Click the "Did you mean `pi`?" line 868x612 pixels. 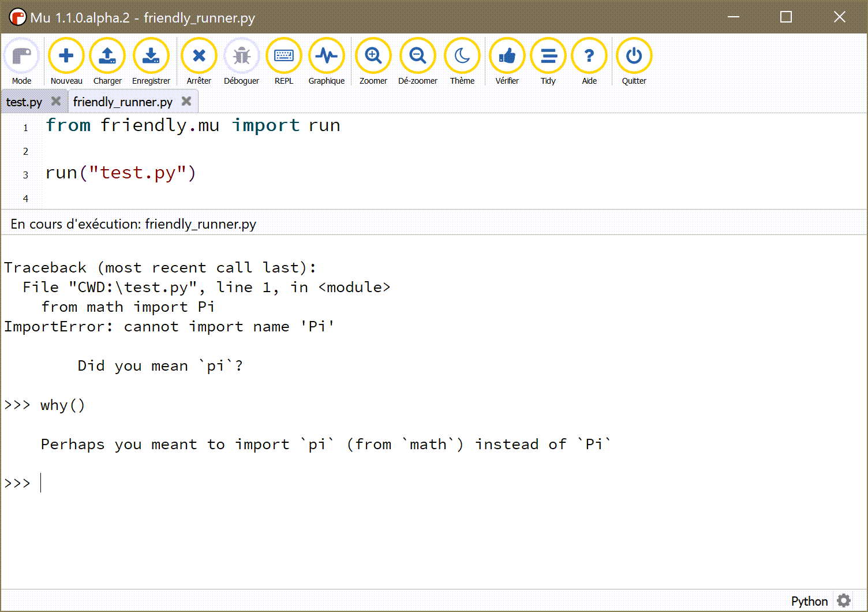point(160,366)
